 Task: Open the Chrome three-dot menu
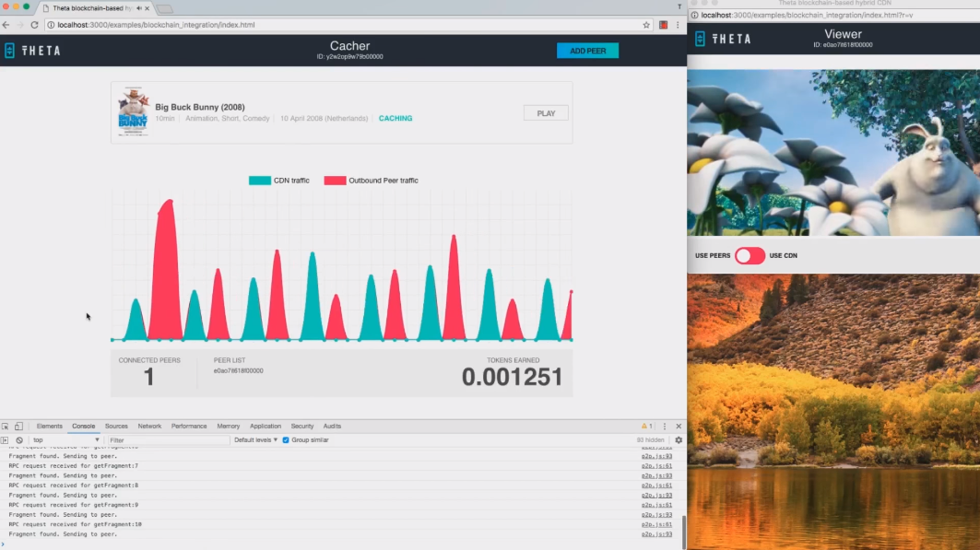click(678, 25)
